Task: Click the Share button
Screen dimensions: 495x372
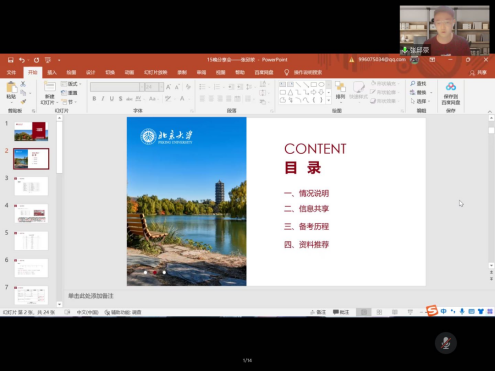Action: coord(478,72)
